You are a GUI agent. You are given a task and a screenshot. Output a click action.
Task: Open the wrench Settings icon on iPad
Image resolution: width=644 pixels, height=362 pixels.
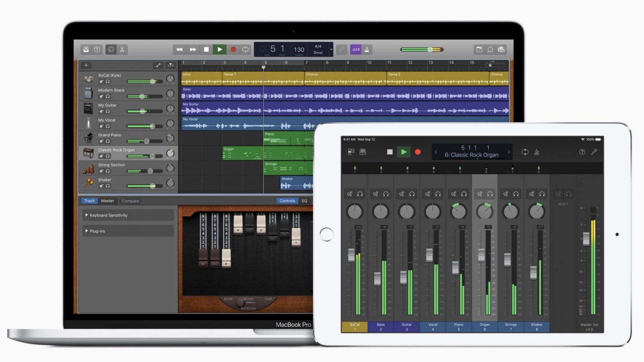[594, 152]
